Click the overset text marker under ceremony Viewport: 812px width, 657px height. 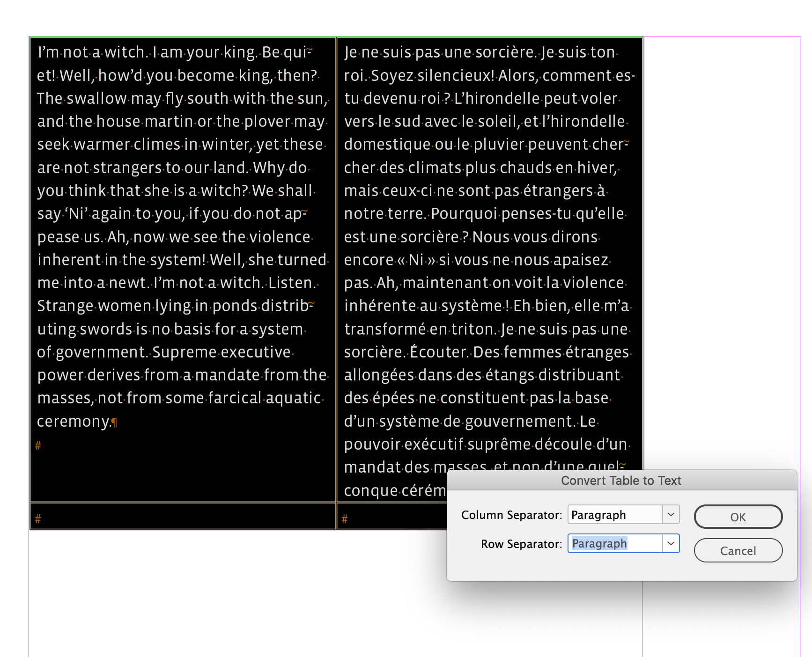pos(38,445)
